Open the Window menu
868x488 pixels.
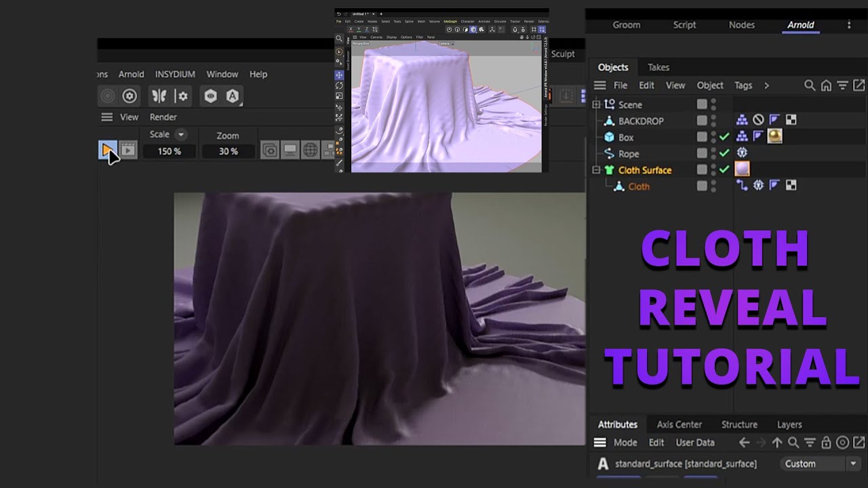[x=222, y=74]
